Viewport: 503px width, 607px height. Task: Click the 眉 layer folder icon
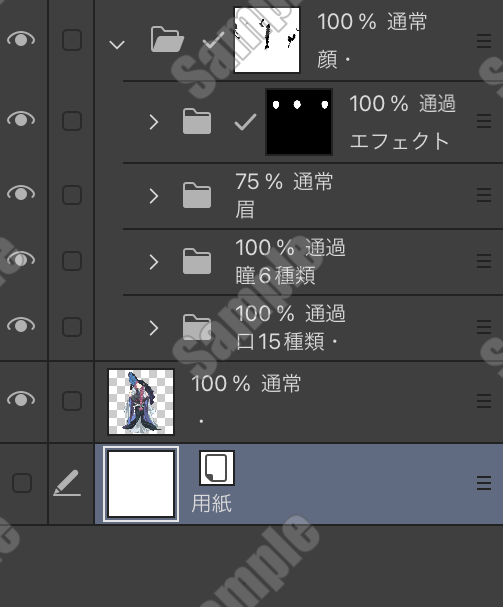point(197,195)
